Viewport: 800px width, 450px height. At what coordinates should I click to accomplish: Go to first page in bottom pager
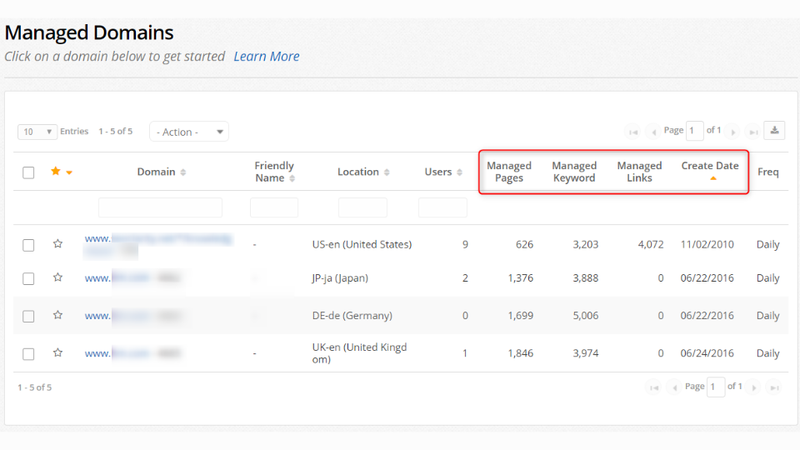point(654,388)
